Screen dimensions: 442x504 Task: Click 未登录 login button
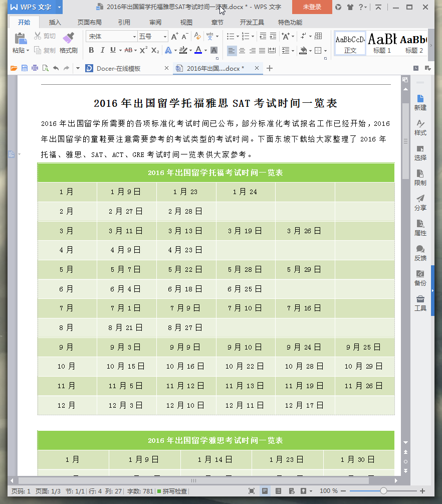pos(312,7)
